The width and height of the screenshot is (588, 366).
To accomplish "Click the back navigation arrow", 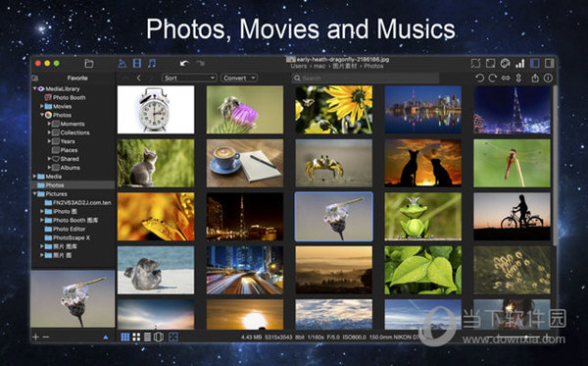I will (x=139, y=78).
